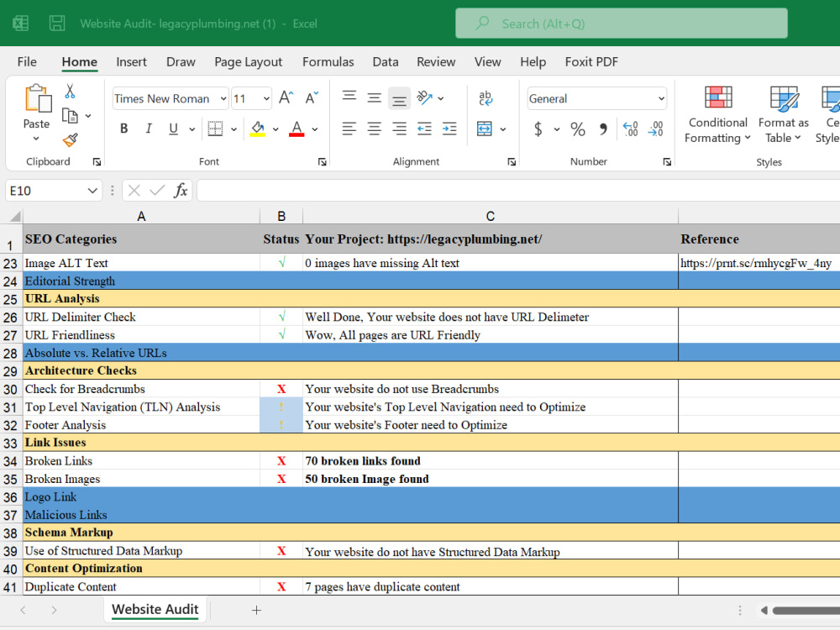The image size is (840, 630).
Task: Switch to the Data tab
Action: 386,61
